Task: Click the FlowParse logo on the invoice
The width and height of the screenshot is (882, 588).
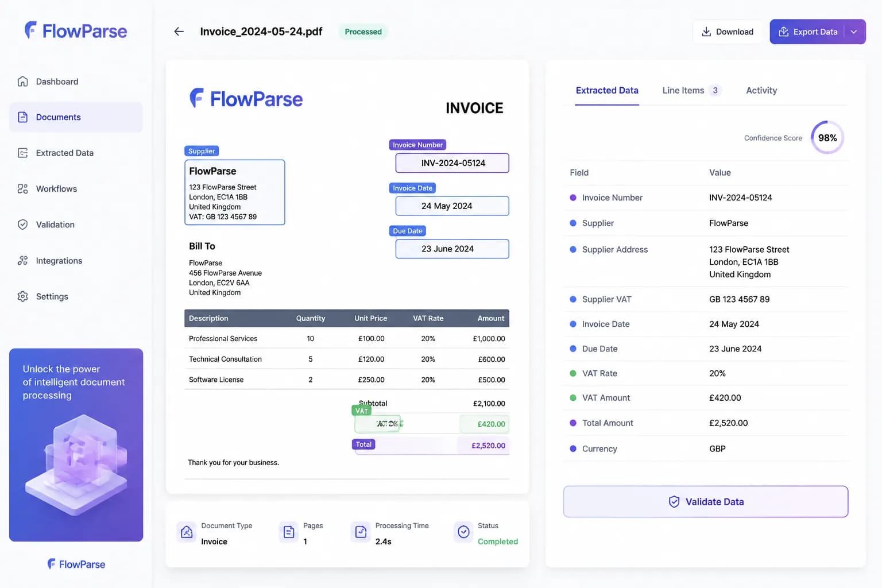Action: (246, 99)
